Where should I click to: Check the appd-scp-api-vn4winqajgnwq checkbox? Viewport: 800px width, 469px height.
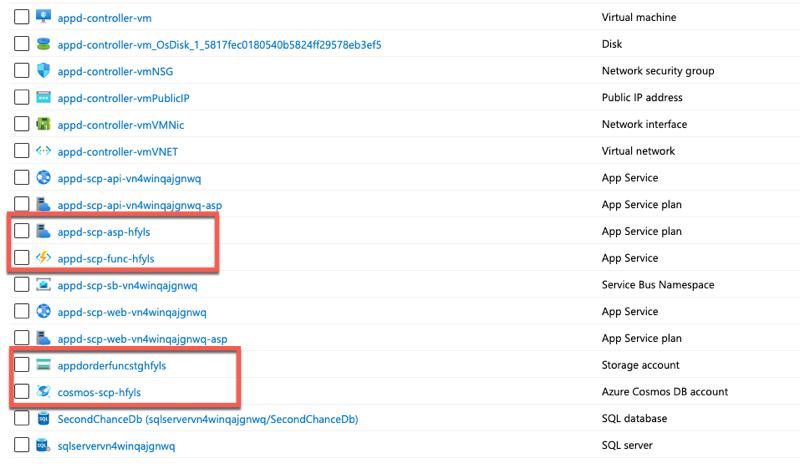click(21, 178)
